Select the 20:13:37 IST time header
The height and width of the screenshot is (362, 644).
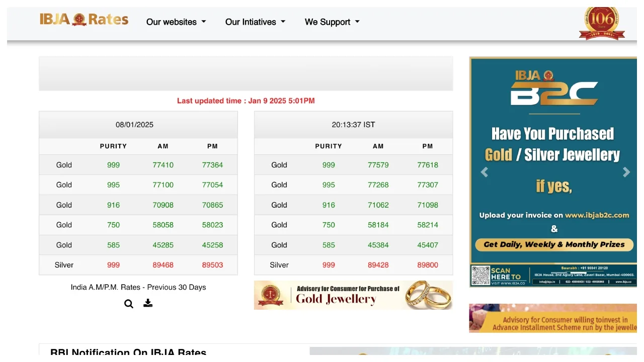353,125
